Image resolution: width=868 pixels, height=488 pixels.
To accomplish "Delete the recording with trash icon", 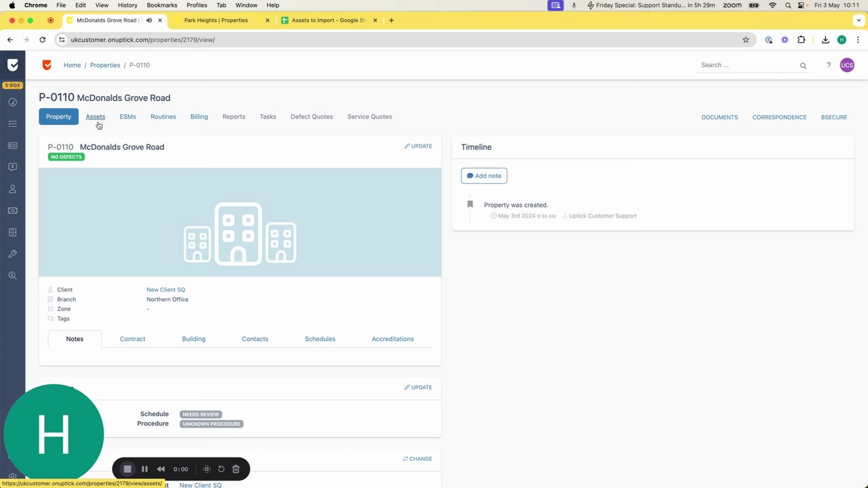I will 236,469.
